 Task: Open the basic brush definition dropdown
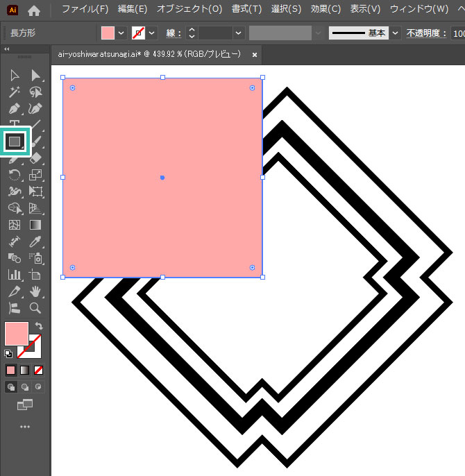[395, 33]
